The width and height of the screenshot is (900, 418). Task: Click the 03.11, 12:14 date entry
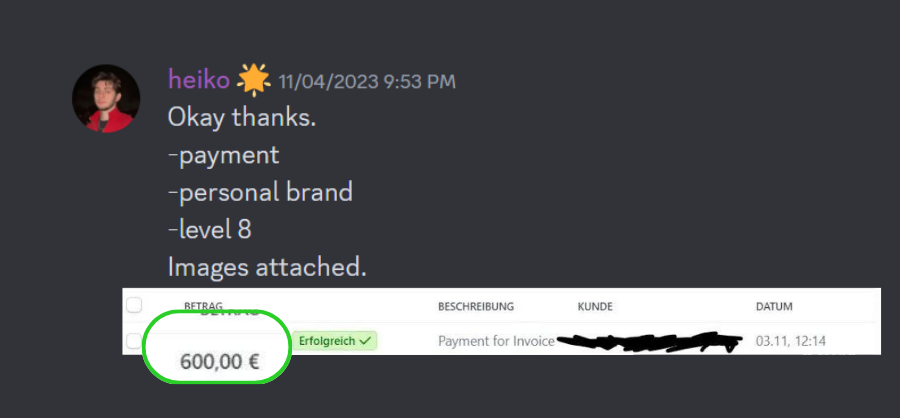tap(790, 341)
